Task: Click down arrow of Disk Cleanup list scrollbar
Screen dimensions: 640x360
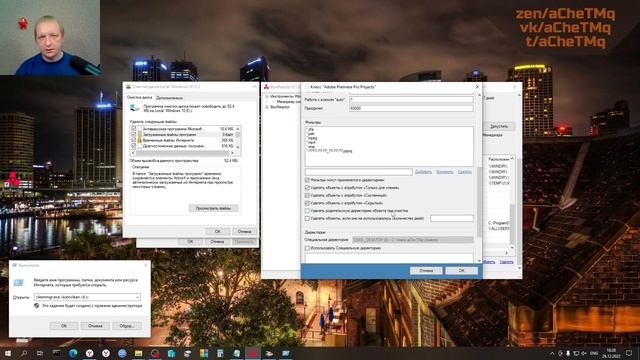Action: click(x=238, y=147)
